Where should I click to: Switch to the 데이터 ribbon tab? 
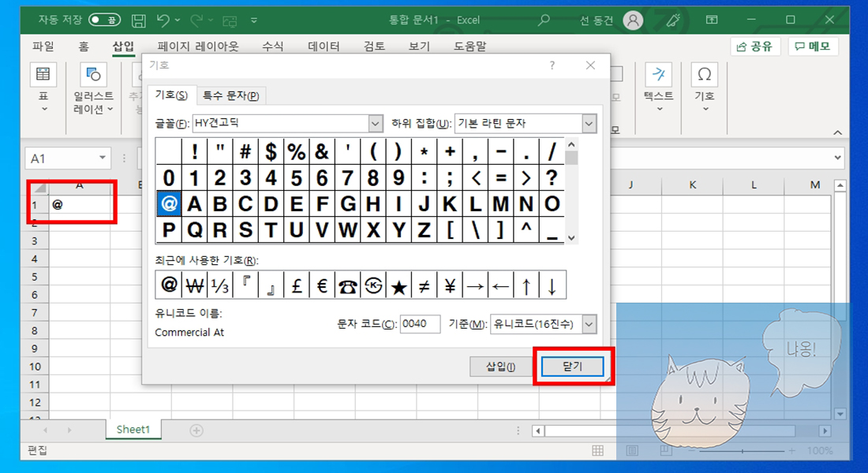click(324, 47)
